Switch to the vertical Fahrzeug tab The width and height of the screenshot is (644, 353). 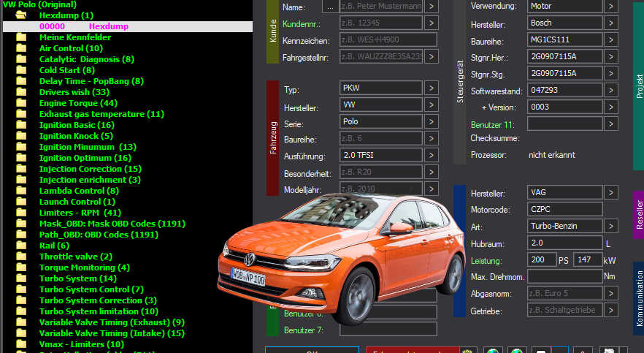coord(273,137)
